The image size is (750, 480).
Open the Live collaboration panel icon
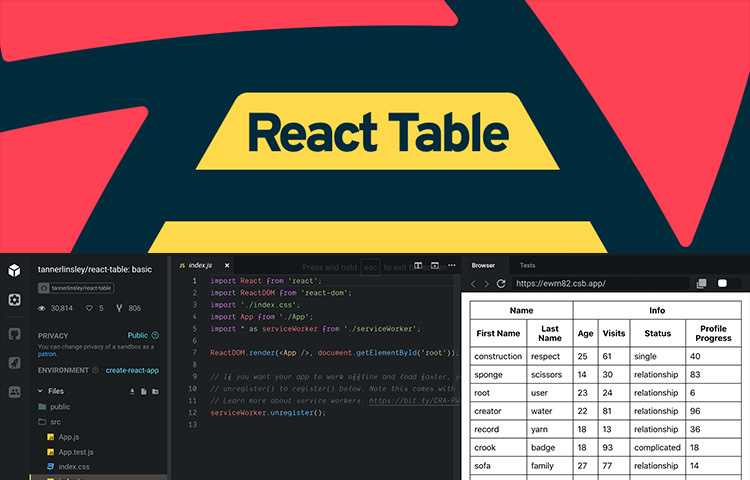(x=14, y=392)
